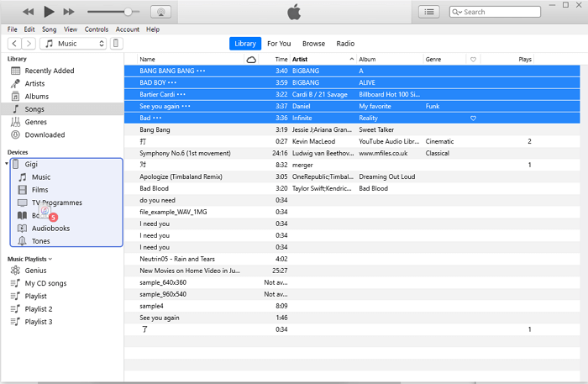Click the iCloud status column header

251,60
